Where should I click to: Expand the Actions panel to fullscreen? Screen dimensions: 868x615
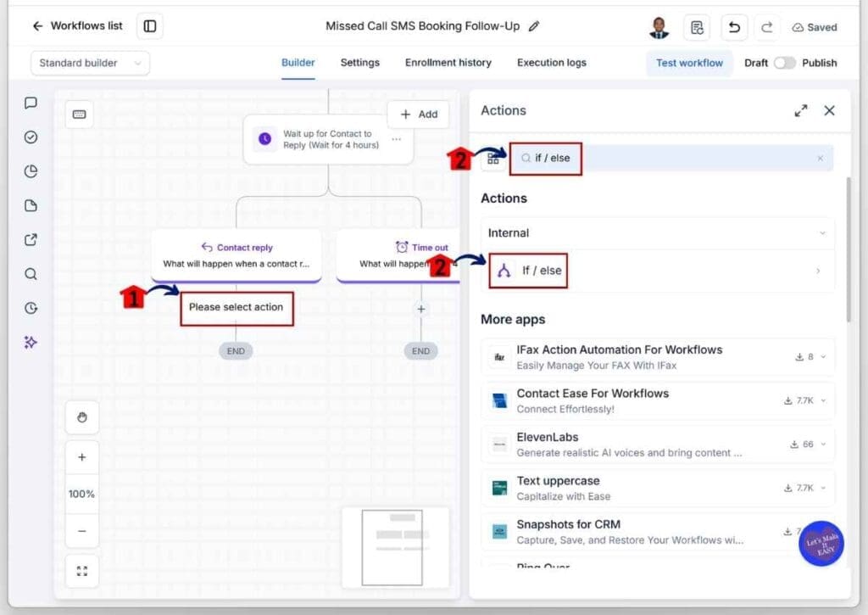pyautogui.click(x=800, y=110)
